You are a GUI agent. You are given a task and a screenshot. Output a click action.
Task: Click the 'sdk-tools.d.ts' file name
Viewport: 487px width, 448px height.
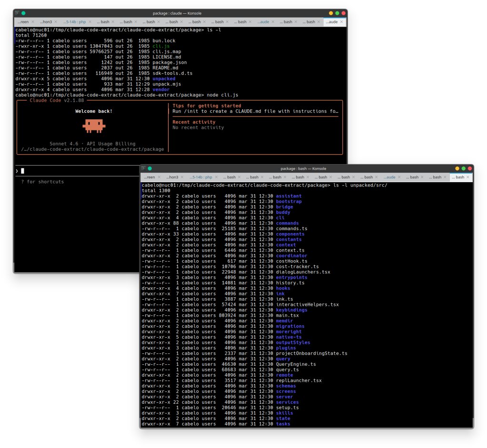(172, 73)
